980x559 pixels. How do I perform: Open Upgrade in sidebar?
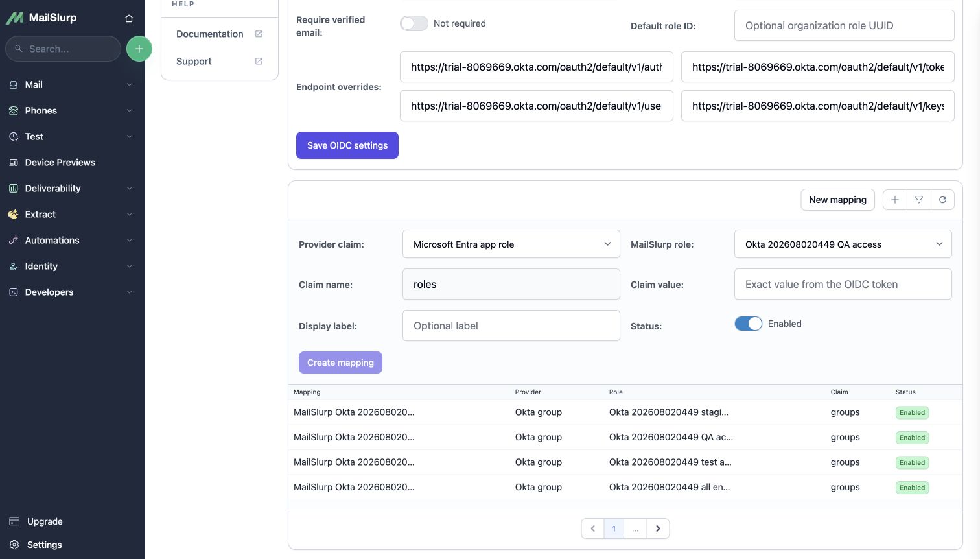point(45,521)
